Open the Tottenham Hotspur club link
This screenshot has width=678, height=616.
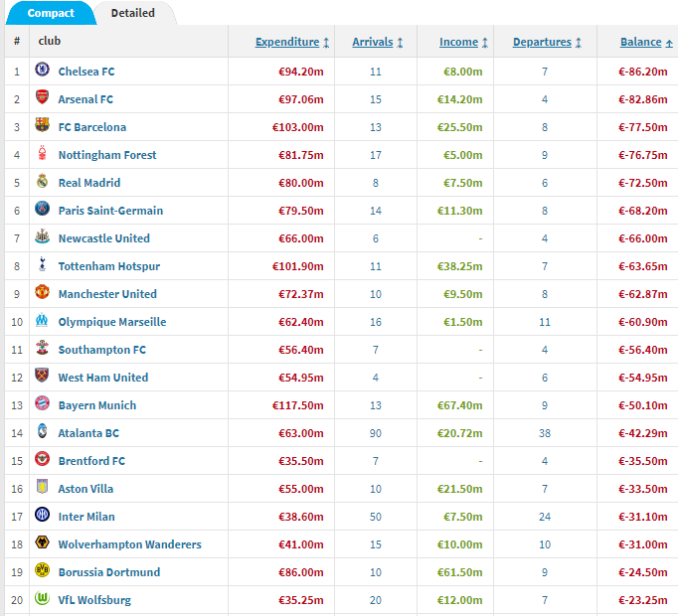point(108,266)
